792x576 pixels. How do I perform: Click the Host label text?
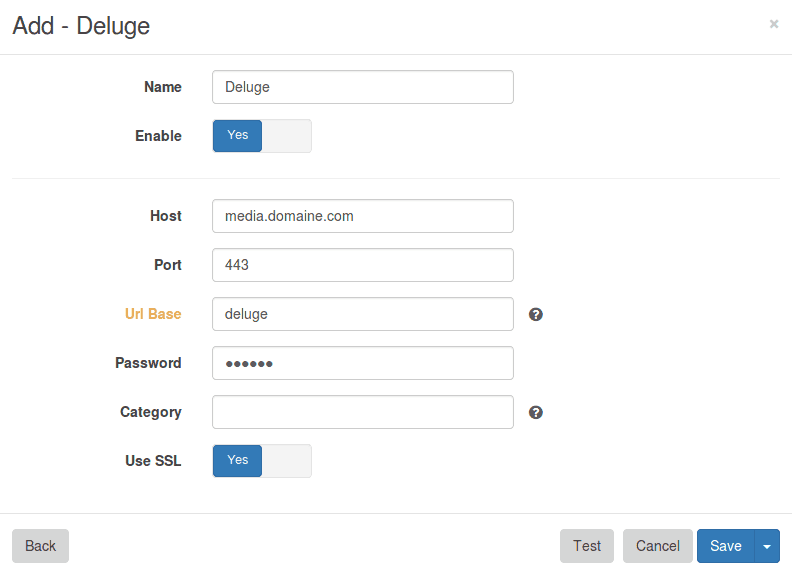click(x=166, y=216)
